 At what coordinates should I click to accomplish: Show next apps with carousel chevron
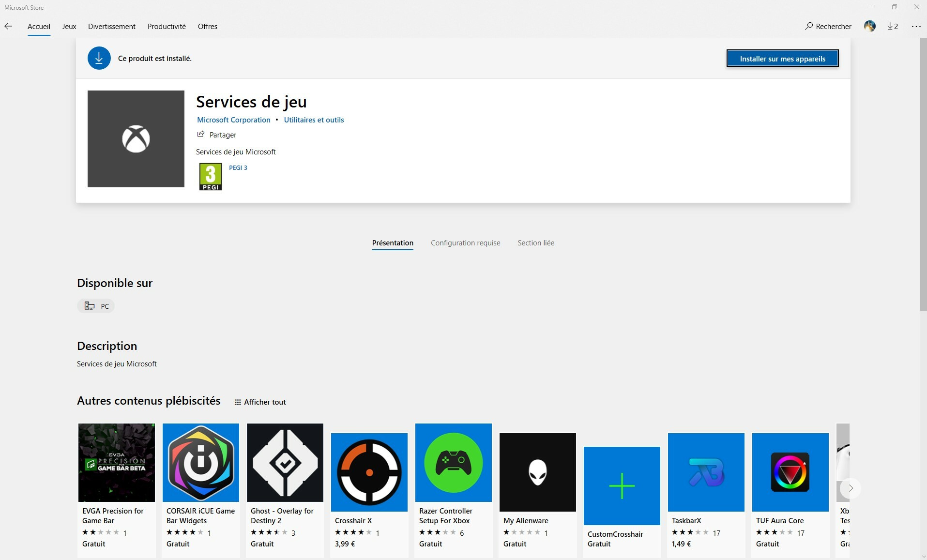click(x=851, y=488)
